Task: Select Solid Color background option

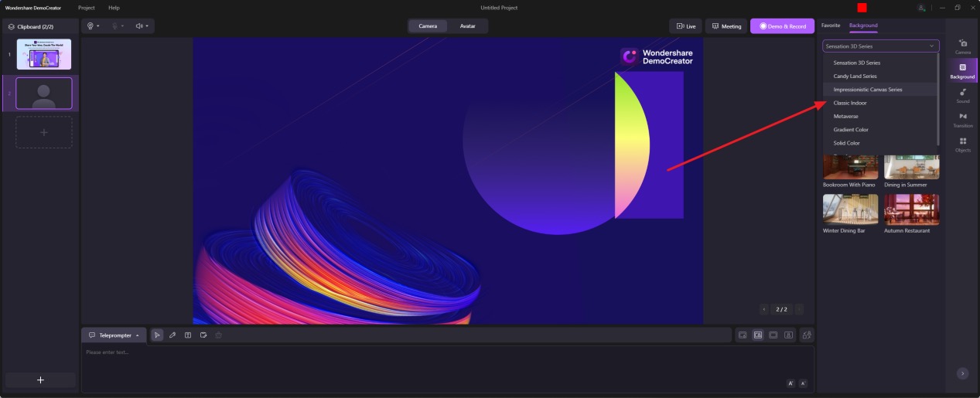Action: point(846,143)
